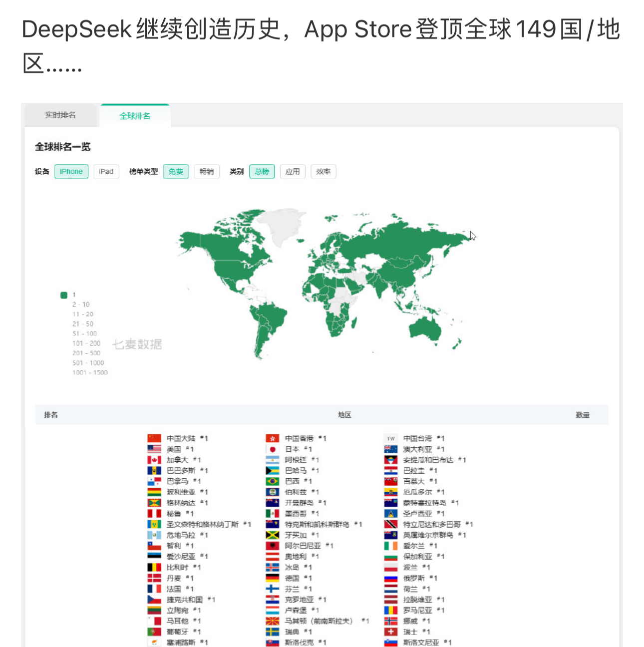The width and height of the screenshot is (644, 647).
Task: Click the Ecuador flag next to 厄瓜多尔
Action: point(391,492)
